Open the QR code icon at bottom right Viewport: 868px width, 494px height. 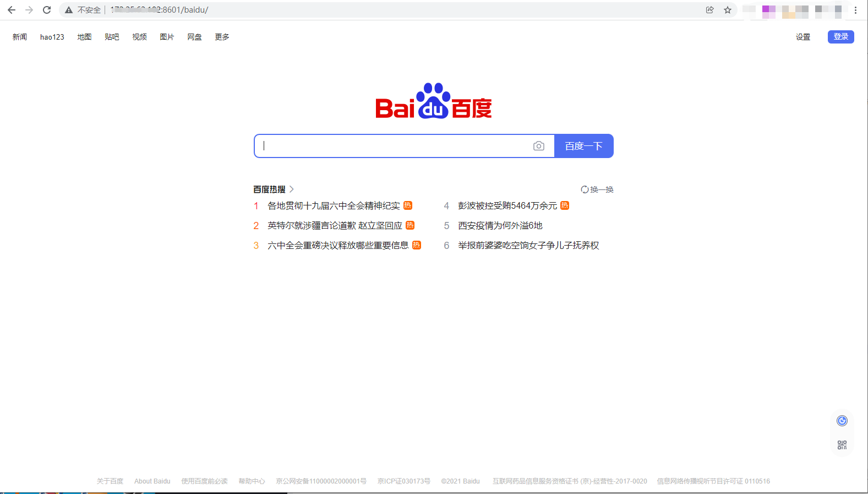[x=842, y=445]
